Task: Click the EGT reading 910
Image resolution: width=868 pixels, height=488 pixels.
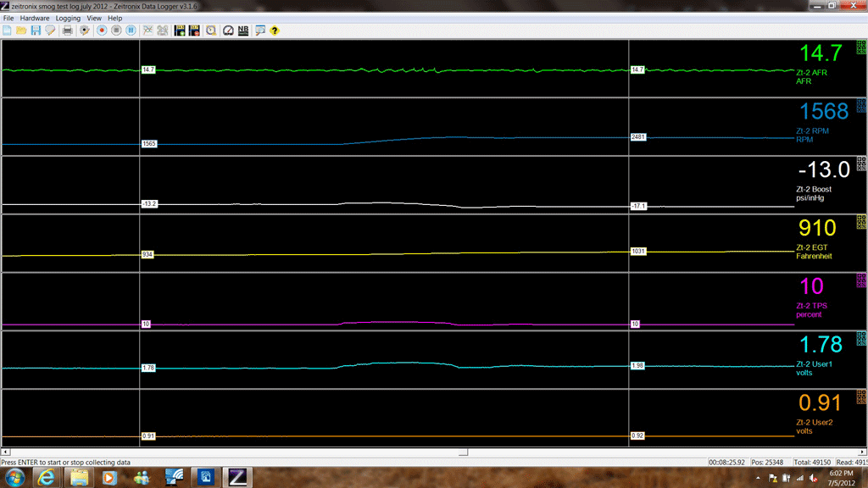Action: pos(817,228)
